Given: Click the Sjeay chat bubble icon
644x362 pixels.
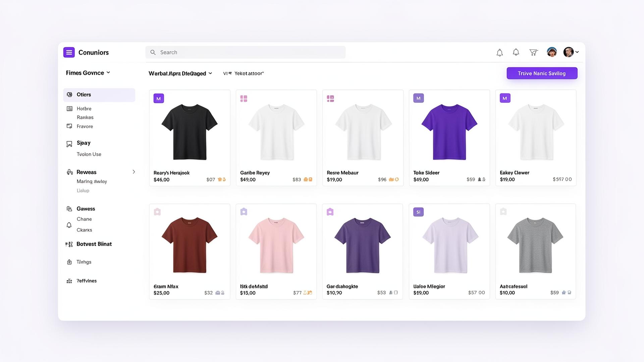Looking at the screenshot, I should [x=69, y=144].
